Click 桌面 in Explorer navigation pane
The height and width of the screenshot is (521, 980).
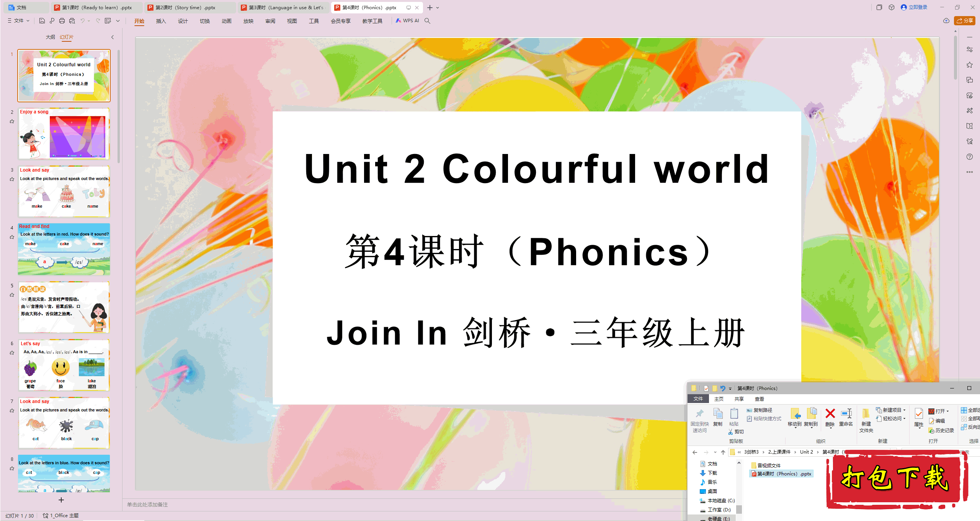click(x=709, y=492)
